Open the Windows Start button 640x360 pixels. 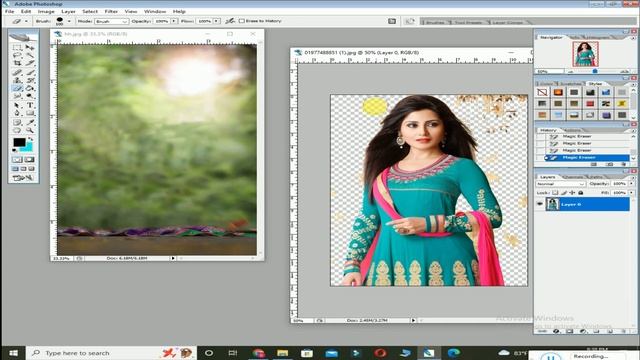(13, 353)
